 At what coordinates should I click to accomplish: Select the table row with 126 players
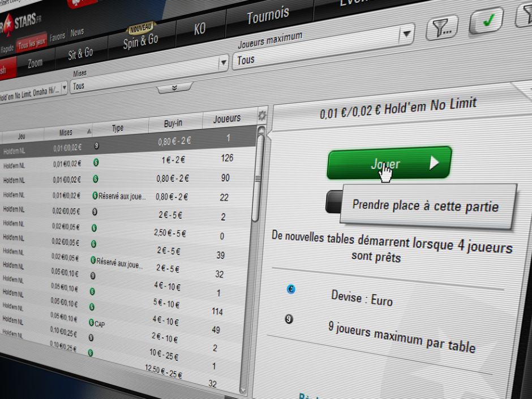(x=127, y=162)
